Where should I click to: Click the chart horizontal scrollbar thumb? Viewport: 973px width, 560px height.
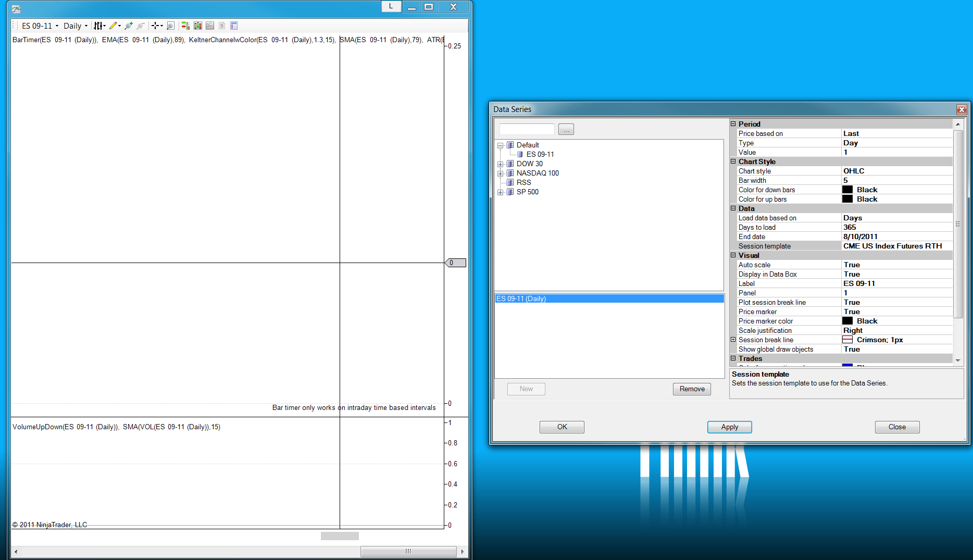(x=408, y=551)
